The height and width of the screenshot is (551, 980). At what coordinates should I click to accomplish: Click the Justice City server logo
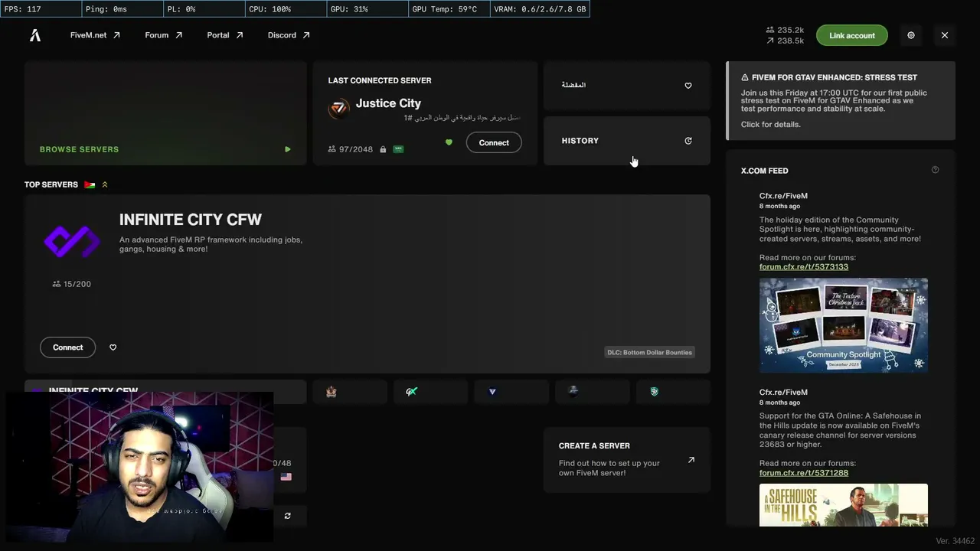[338, 108]
